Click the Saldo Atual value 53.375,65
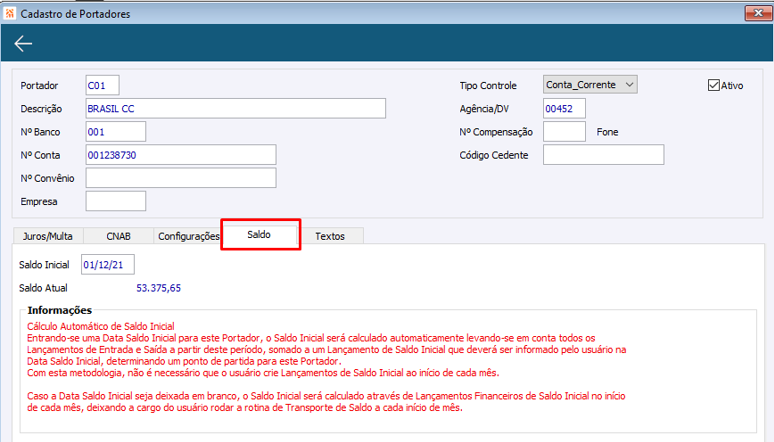 (x=158, y=288)
